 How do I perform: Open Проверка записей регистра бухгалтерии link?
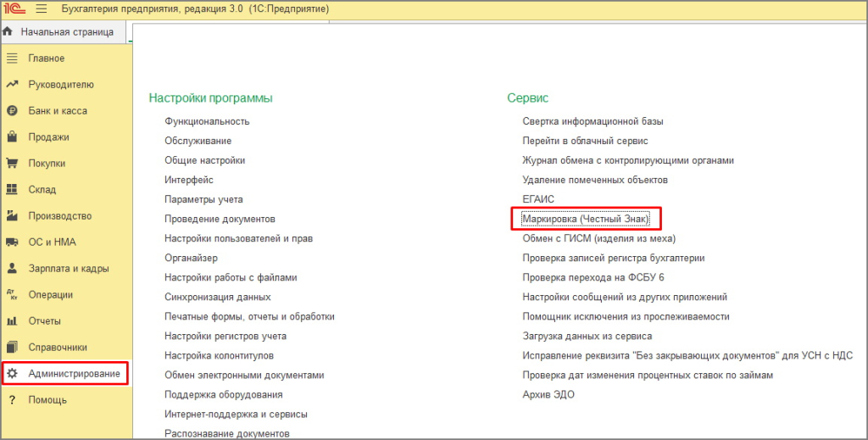tap(614, 258)
